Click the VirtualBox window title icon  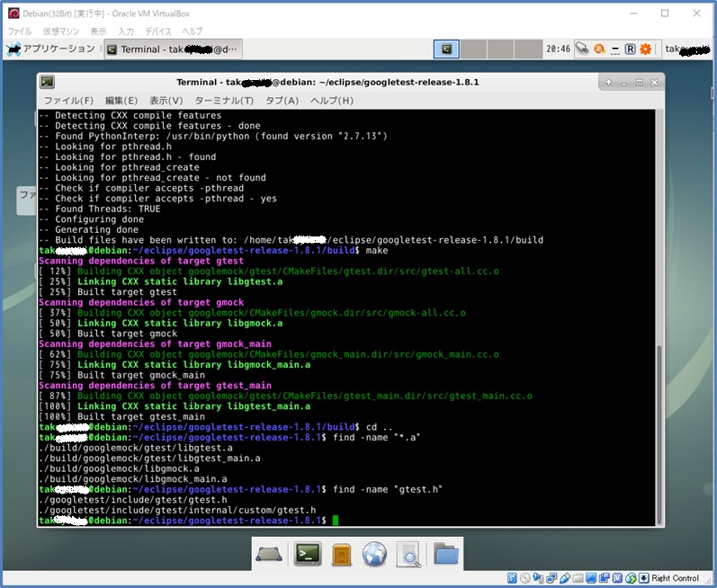(x=13, y=13)
